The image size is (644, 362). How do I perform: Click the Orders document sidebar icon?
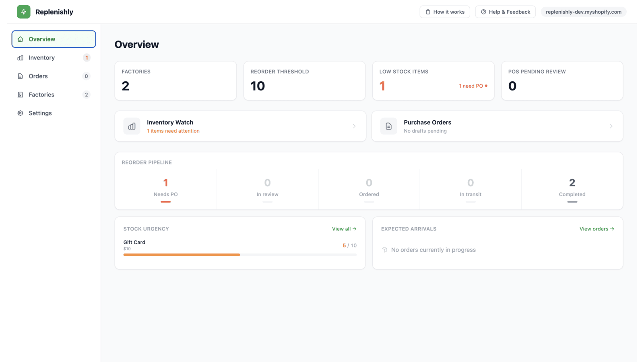tap(20, 76)
